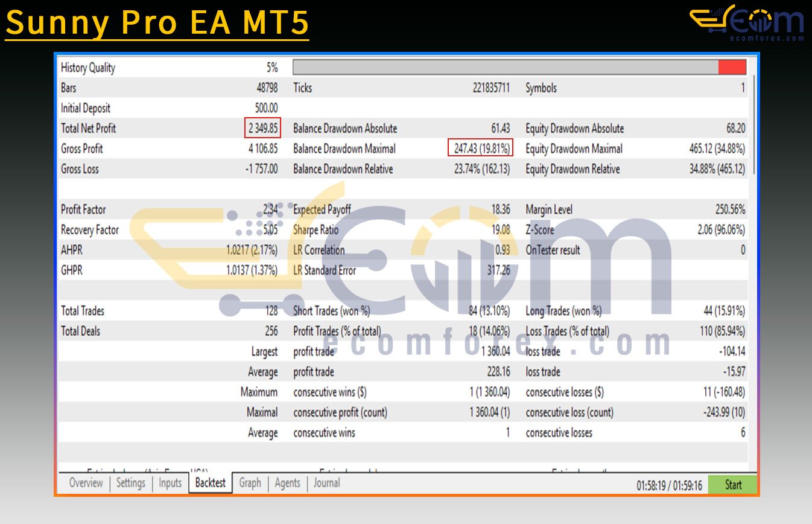812x524 pixels.
Task: Click consecutive losses ($) value 11 (-160.48)
Action: coord(724,392)
